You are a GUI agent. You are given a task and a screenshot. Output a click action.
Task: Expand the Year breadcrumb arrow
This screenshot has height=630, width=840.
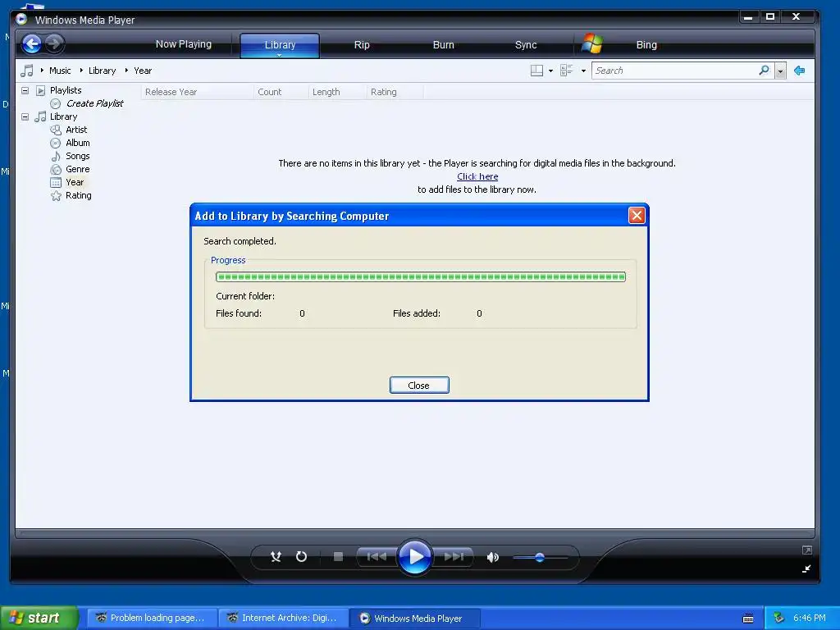click(126, 71)
